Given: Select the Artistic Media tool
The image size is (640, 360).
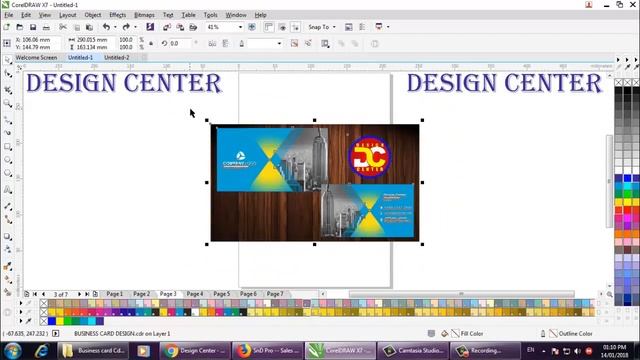Looking at the screenshot, I should pyautogui.click(x=7, y=133).
